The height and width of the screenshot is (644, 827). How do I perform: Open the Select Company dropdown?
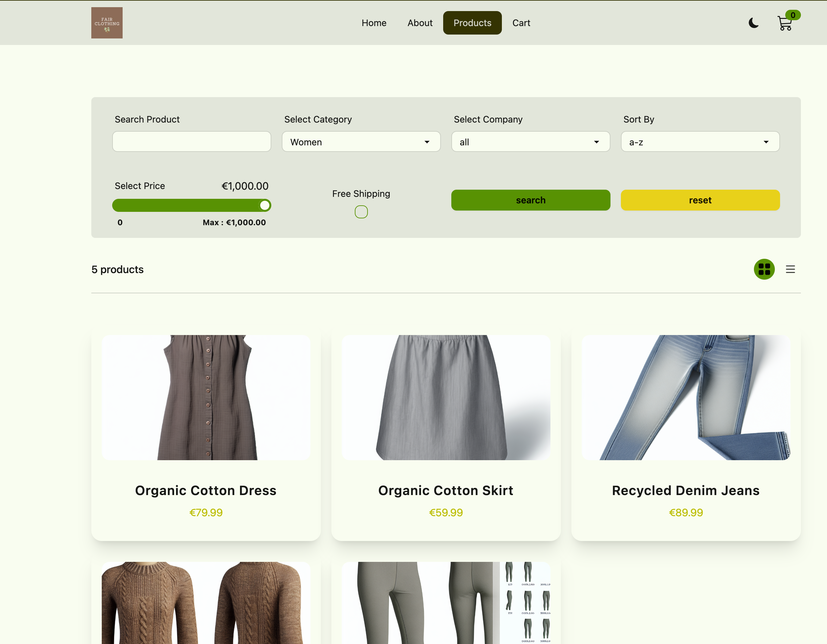531,142
